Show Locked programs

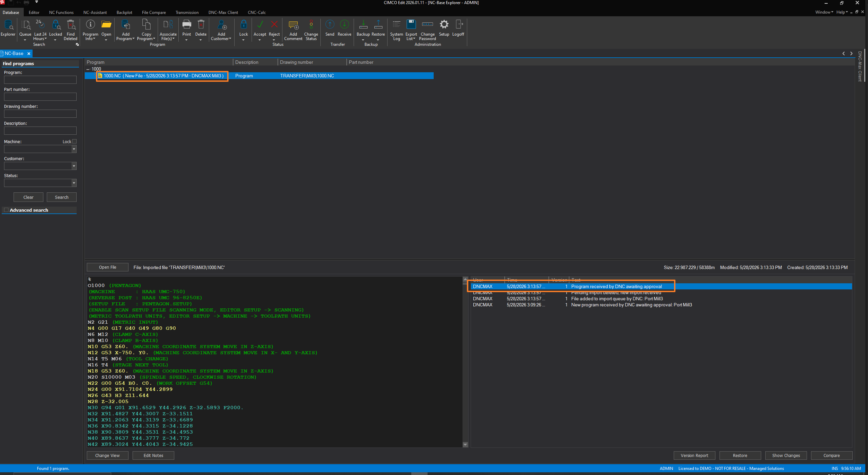(56, 25)
